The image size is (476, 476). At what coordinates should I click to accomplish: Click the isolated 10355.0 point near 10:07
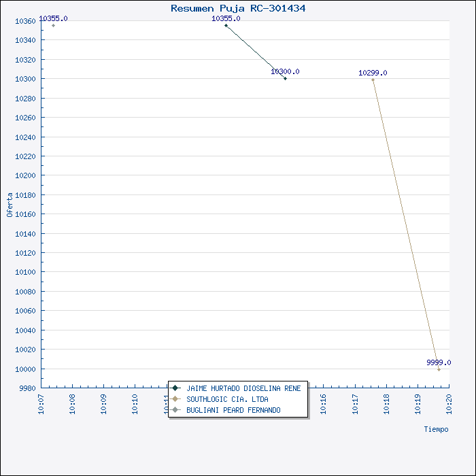tap(53, 25)
